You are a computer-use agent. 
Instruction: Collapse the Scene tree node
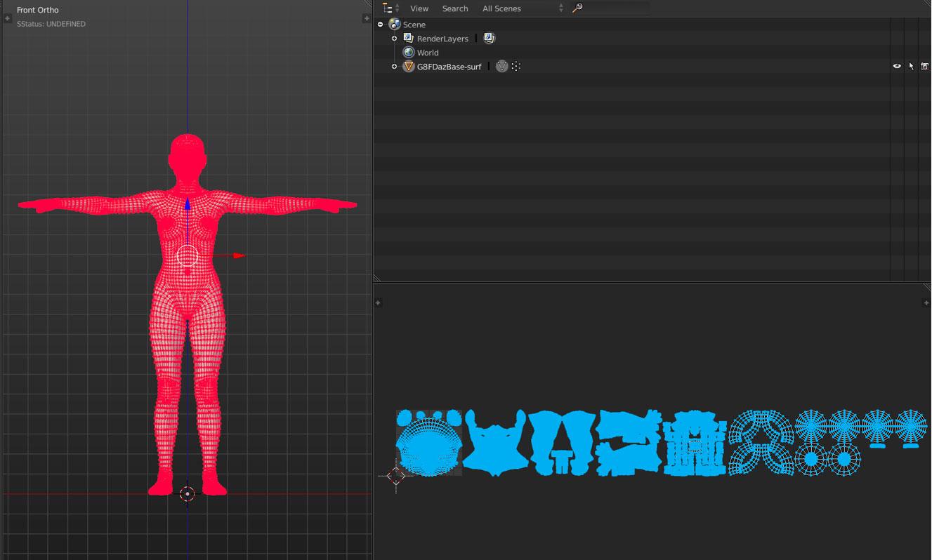(x=380, y=25)
